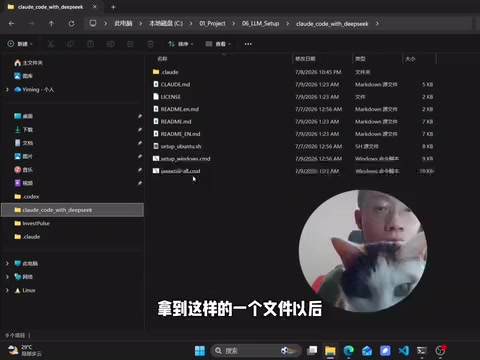This screenshot has width=480, height=360.
Task: Refresh the current folder view
Action: pyautogui.click(x=71, y=24)
